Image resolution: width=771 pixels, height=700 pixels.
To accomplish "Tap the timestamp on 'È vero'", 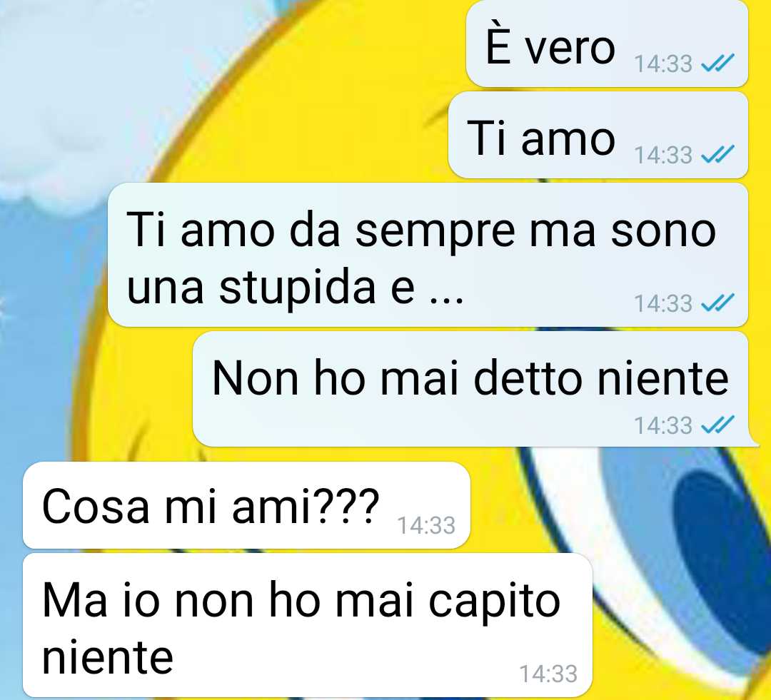I will click(x=662, y=64).
